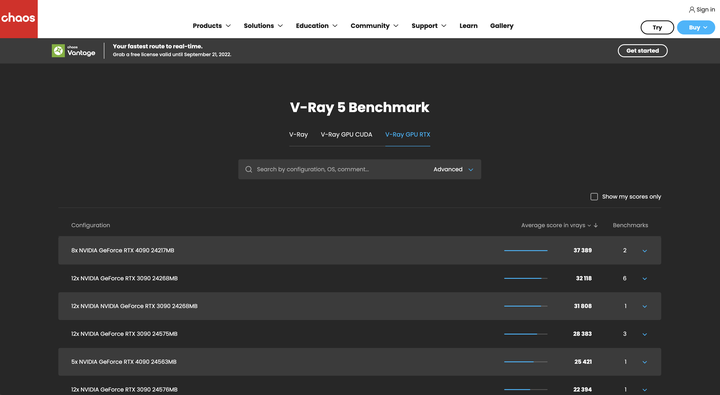Screen dimensions: 720x395
Task: Click 5x NVIDIA GeForce RTX 4090 24563MB text
Action: (124, 362)
